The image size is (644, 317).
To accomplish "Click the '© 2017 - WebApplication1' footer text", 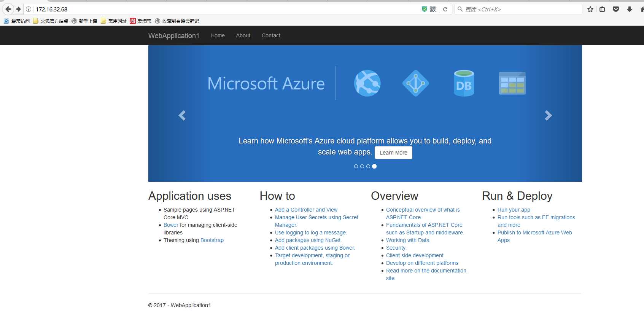I will [x=180, y=305].
